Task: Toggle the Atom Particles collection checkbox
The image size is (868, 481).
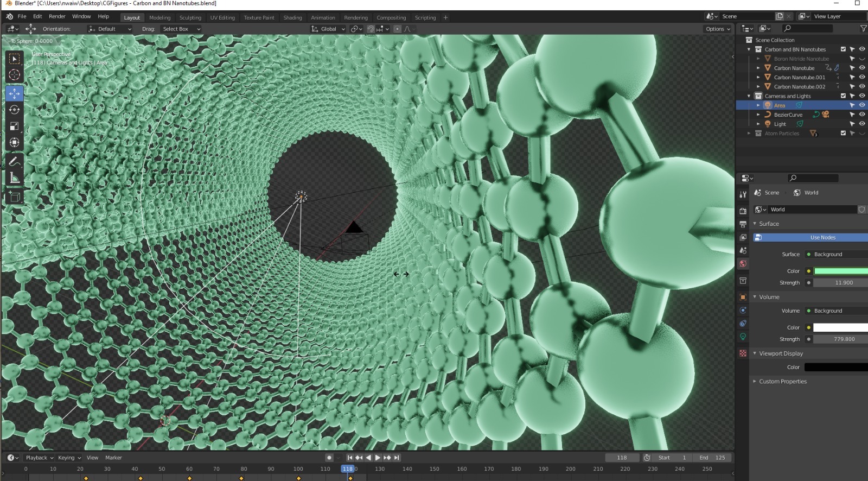Action: coord(843,133)
